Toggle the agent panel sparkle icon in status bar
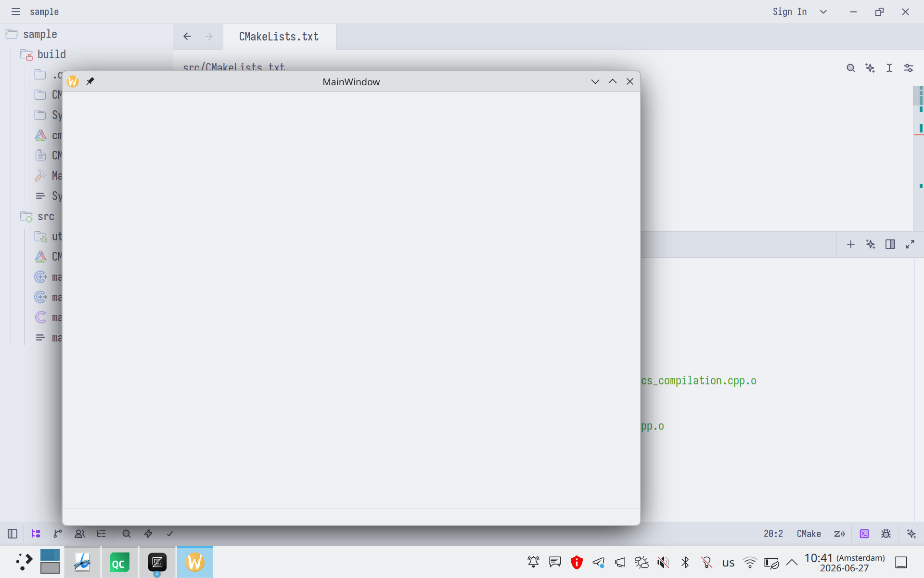 (911, 534)
